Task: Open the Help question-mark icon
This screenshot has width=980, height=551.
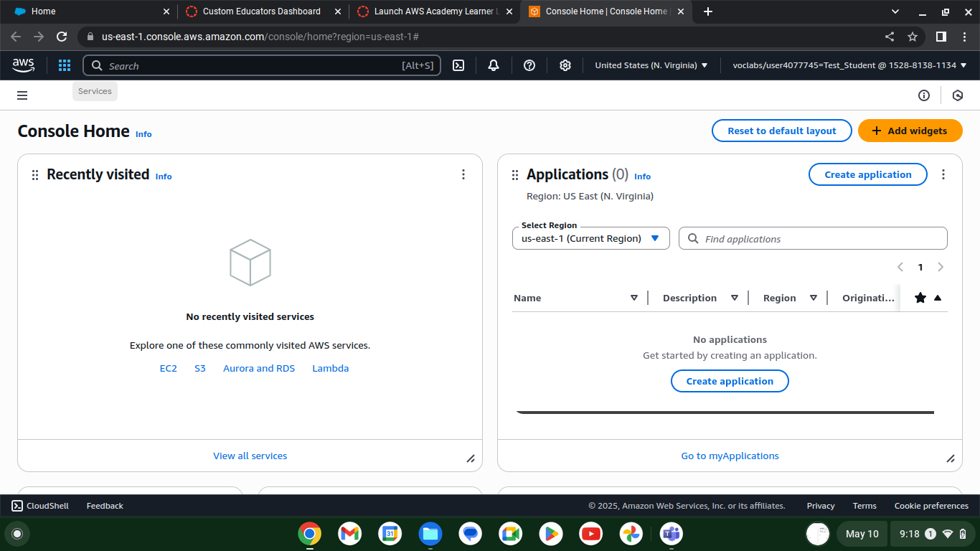Action: (x=529, y=65)
